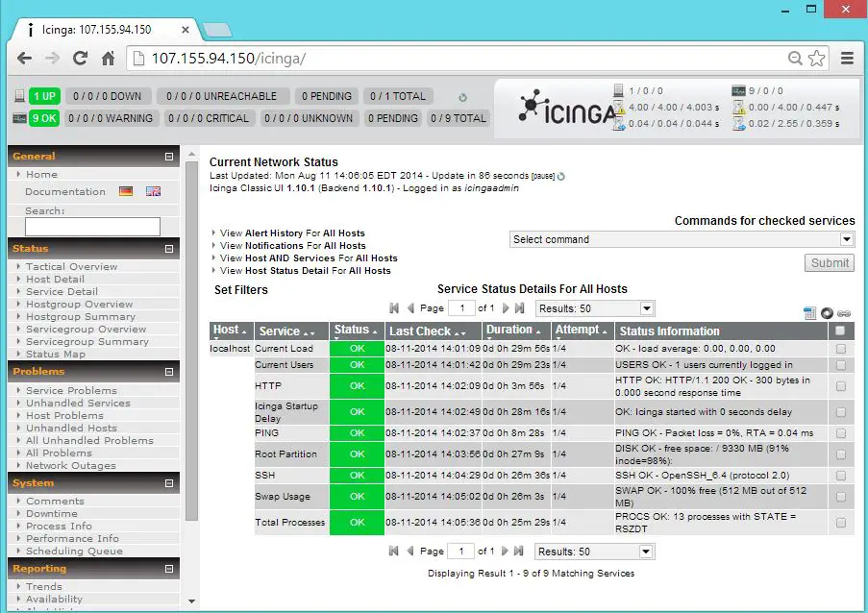
Task: Click English documentation flag icon
Action: click(154, 191)
